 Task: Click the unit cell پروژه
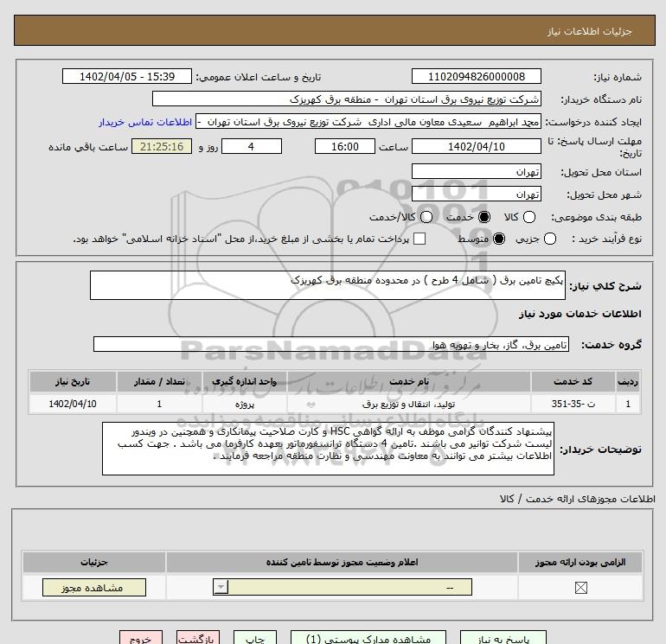(245, 404)
